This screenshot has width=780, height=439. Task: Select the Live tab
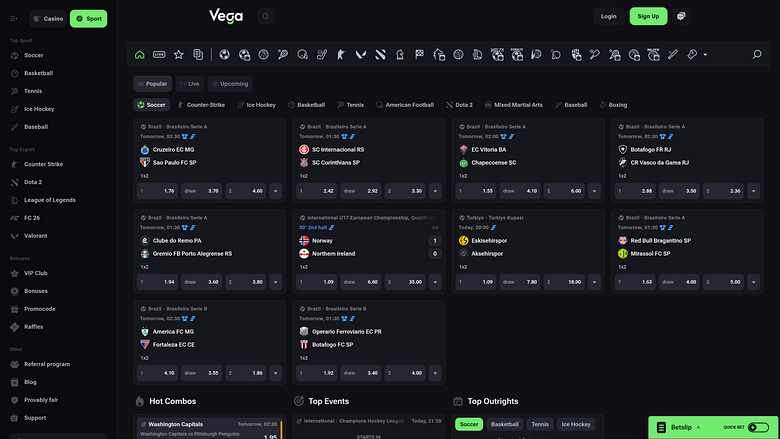(190, 84)
